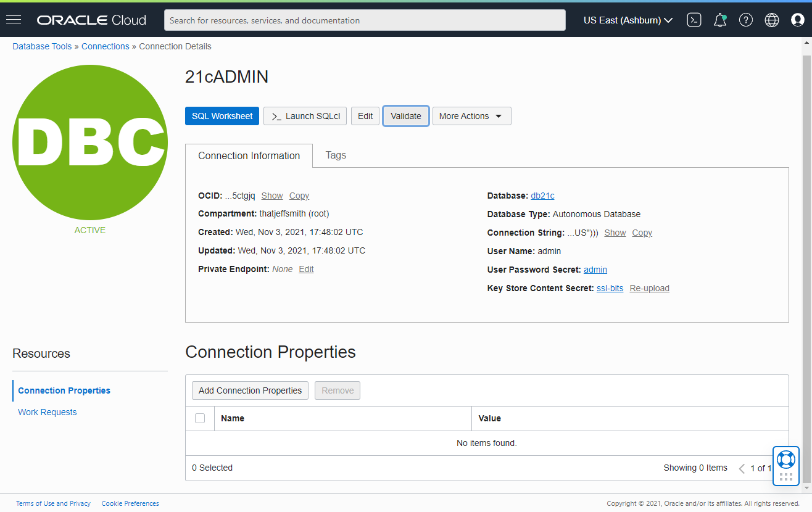Open the More Actions dropdown
This screenshot has height=512, width=812.
point(471,116)
